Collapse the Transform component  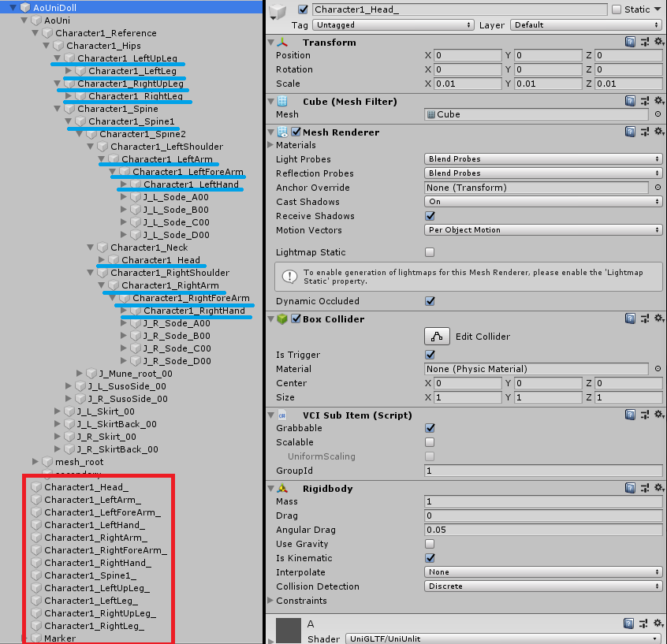(x=271, y=42)
